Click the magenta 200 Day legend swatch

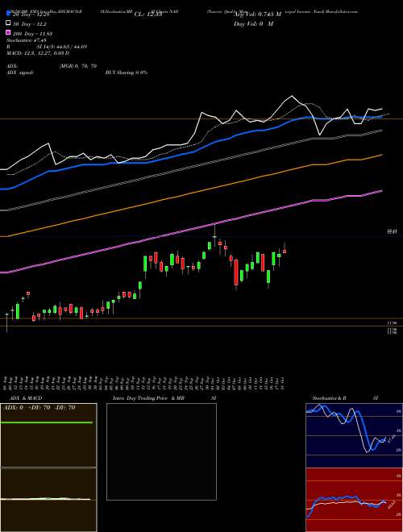[x=9, y=33]
